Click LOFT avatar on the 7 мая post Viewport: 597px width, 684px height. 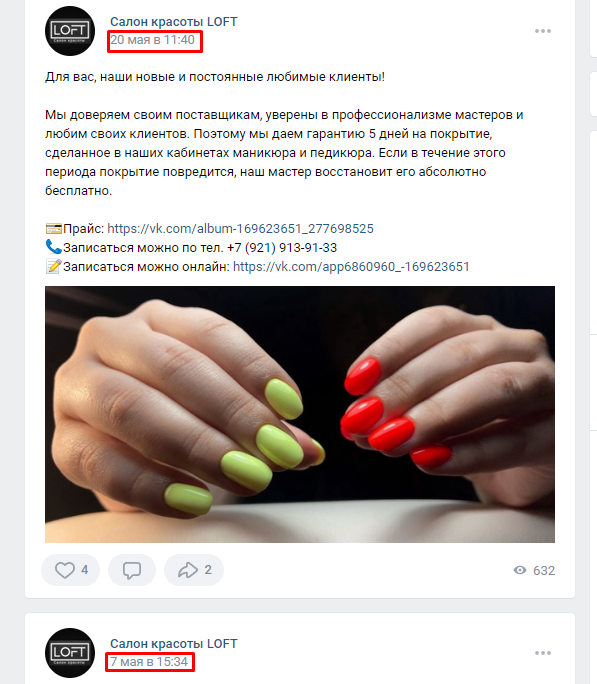pos(70,653)
